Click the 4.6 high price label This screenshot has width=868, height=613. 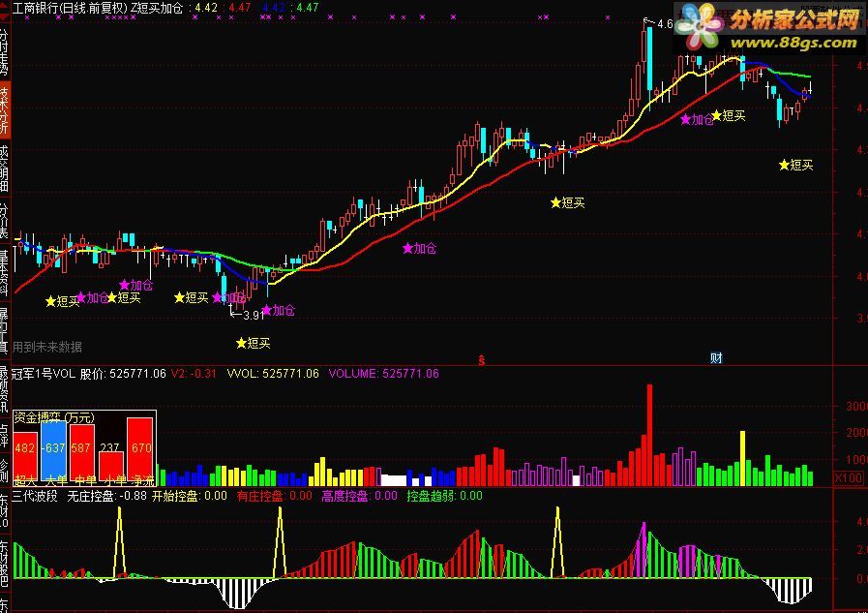pos(665,24)
